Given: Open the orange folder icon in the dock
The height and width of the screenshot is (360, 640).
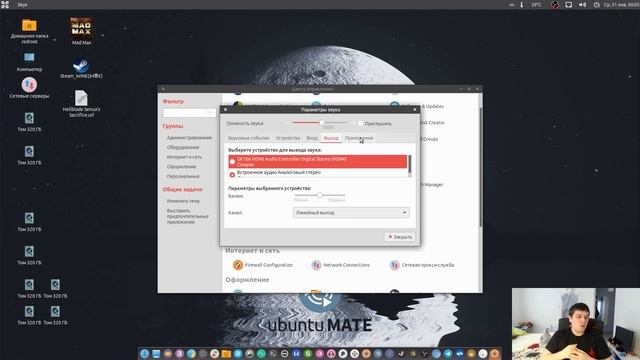Looking at the screenshot, I should pyautogui.click(x=226, y=353).
